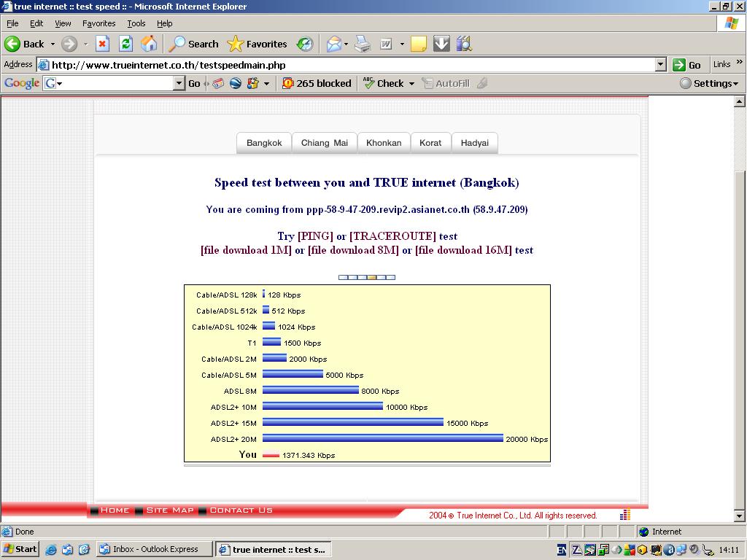Open the Help menu

(x=165, y=23)
